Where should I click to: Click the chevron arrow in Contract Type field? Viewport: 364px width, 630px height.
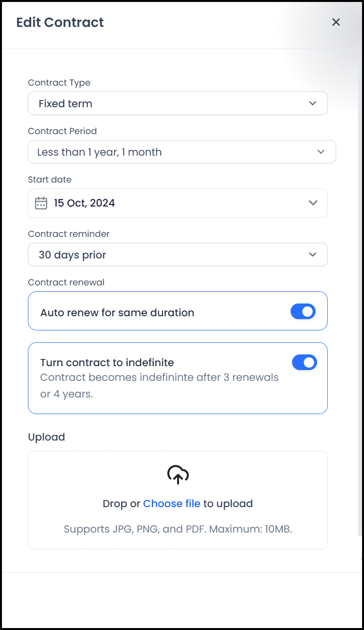313,103
